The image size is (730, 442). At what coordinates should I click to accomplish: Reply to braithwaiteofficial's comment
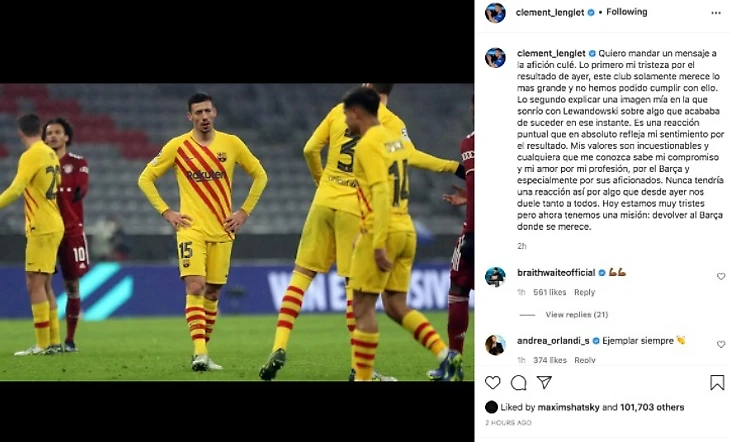[x=584, y=292]
